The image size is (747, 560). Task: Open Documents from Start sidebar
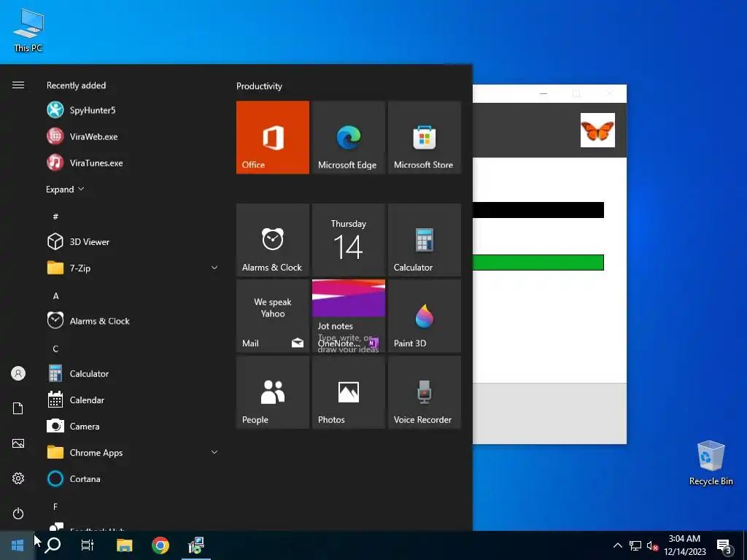[x=18, y=408]
